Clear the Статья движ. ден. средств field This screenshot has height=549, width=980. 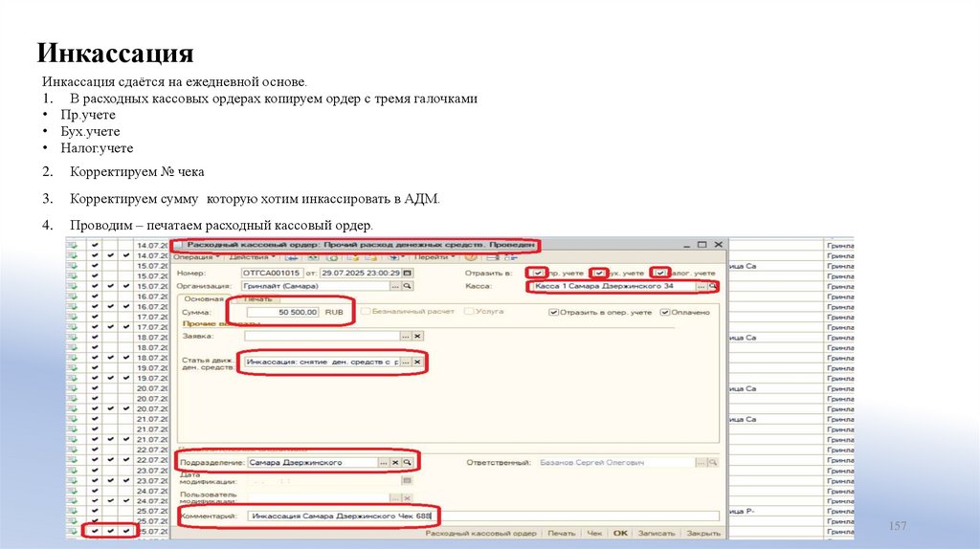(x=417, y=362)
